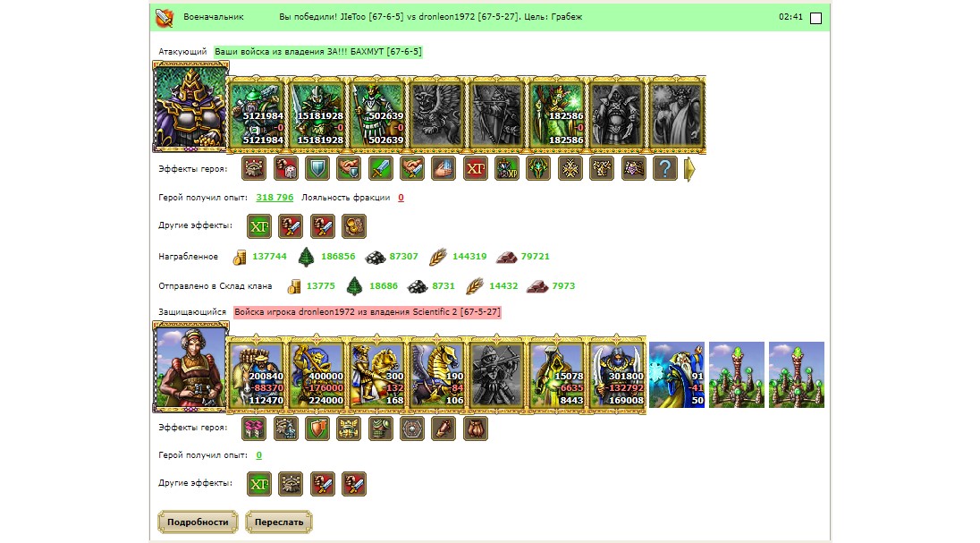Click the green sword attacker hero effect
This screenshot has height=543, width=980.
381,168
